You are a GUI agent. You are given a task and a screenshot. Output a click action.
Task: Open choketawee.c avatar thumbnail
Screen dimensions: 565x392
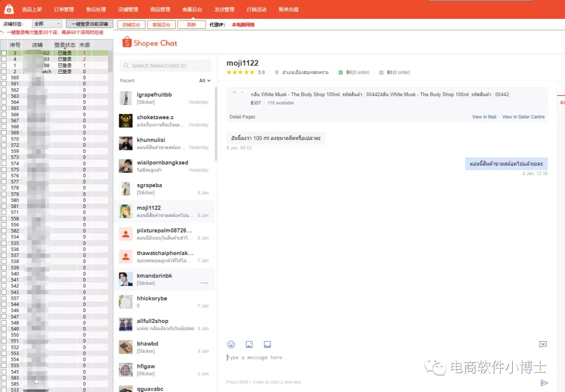[x=126, y=121]
